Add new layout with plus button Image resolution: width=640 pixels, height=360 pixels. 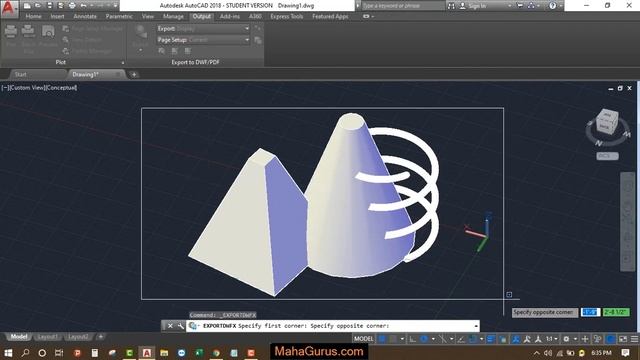100,337
